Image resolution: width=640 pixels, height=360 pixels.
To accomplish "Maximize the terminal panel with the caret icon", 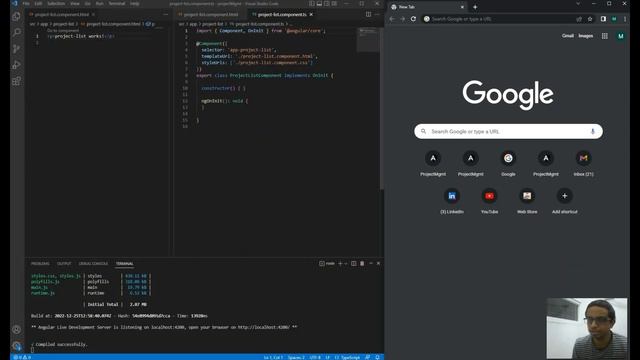I will click(x=371, y=264).
